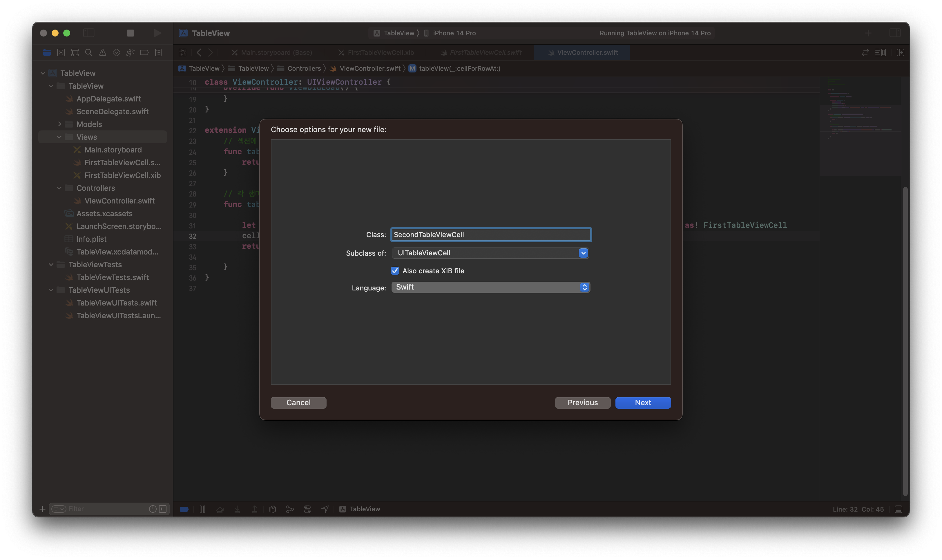Click the add editor split icon
Screen dimensions: 942x560
coord(901,52)
